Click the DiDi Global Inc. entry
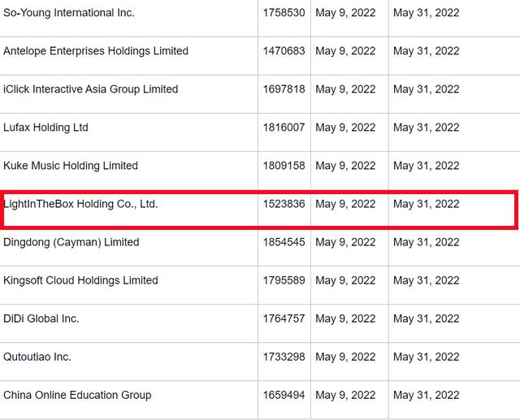520x420 pixels. tap(41, 318)
